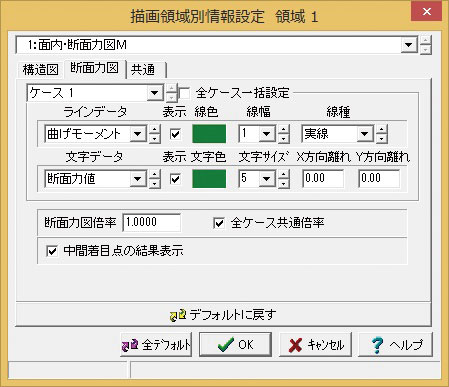Screen dimensions: 449x387
Task: Open the 1:面内・断面力図M dropdown
Action: click(x=409, y=45)
